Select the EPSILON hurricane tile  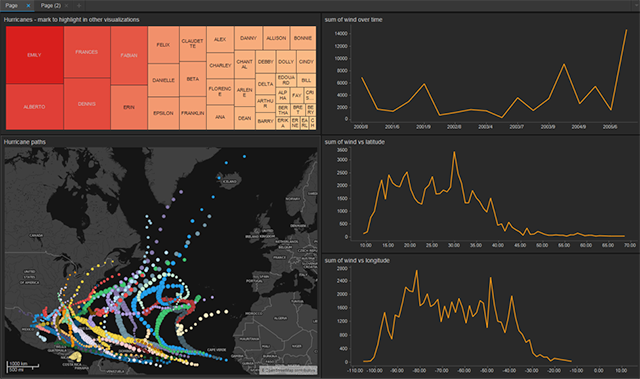coord(163,113)
